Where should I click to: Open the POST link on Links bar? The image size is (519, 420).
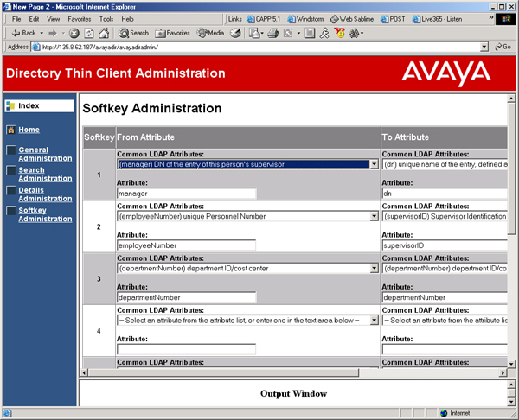(393, 19)
